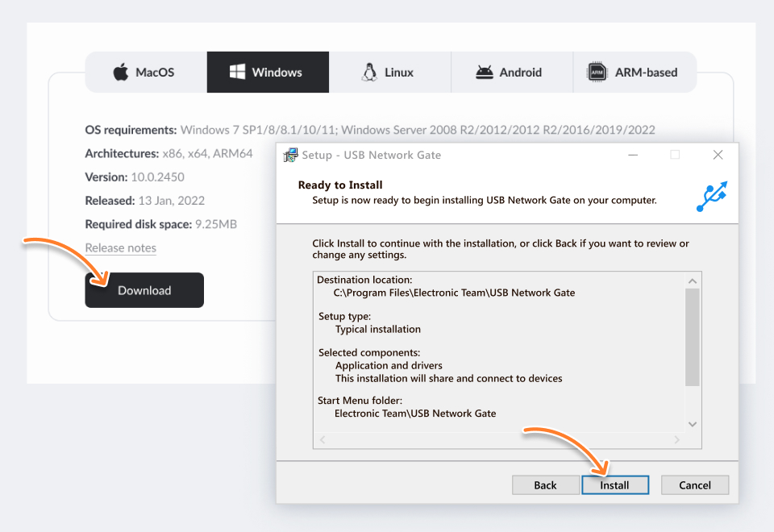The image size is (774, 532).
Task: Click the Linux penguin icon
Action: pos(369,72)
